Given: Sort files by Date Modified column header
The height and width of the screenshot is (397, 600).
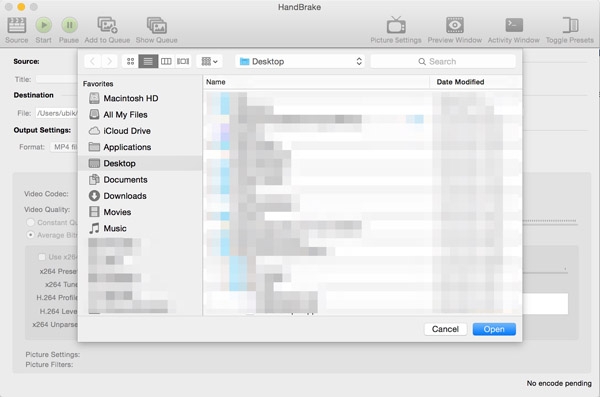Looking at the screenshot, I should [x=476, y=82].
